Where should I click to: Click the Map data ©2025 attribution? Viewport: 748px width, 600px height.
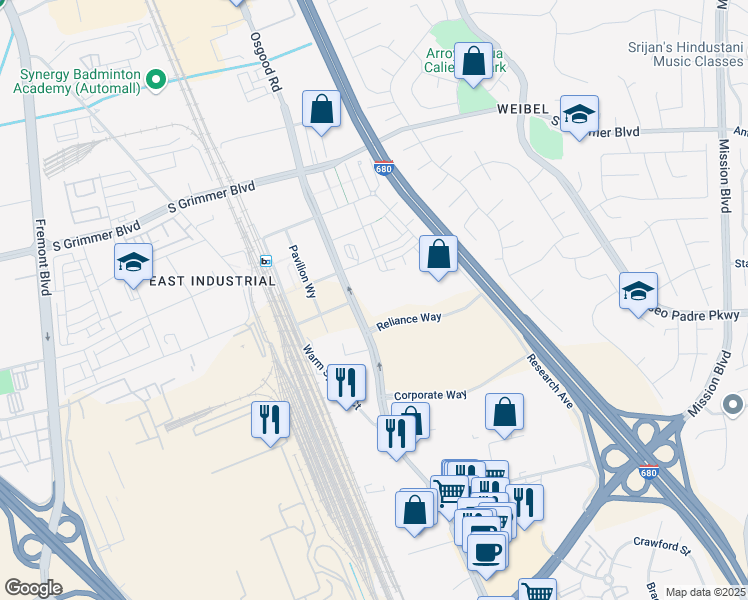coord(705,592)
